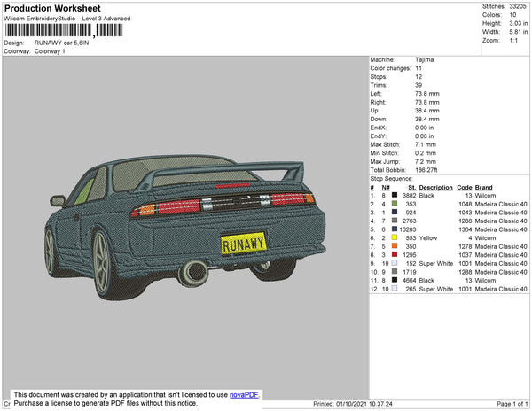This screenshot has height=411, width=532.
Task: Select the green swatch in stop 2
Action: pyautogui.click(x=394, y=205)
